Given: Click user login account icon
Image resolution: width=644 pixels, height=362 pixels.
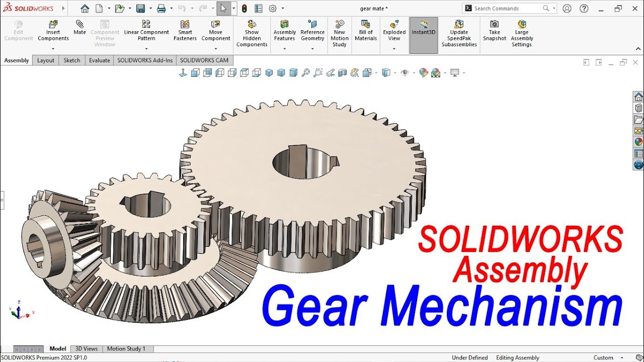Looking at the screenshot, I should 567,9.
